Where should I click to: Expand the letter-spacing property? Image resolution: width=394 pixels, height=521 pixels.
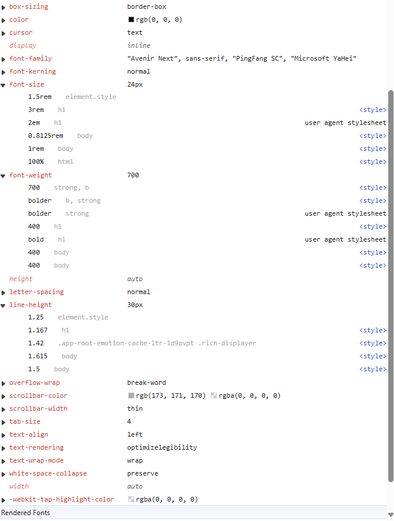3,292
